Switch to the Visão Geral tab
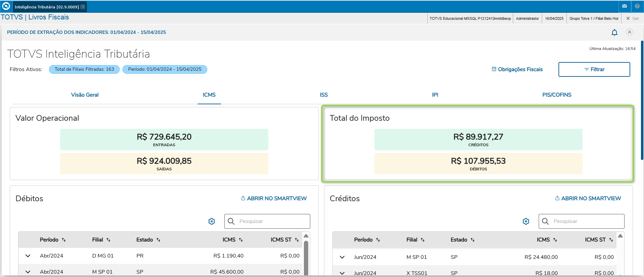The height and width of the screenshot is (277, 644). point(85,95)
